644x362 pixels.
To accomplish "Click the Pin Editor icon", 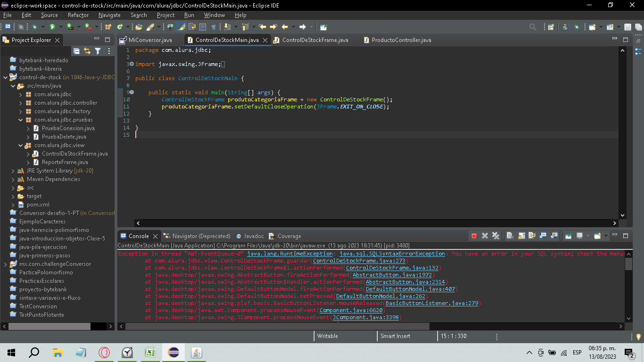I will pyautogui.click(x=323, y=27).
